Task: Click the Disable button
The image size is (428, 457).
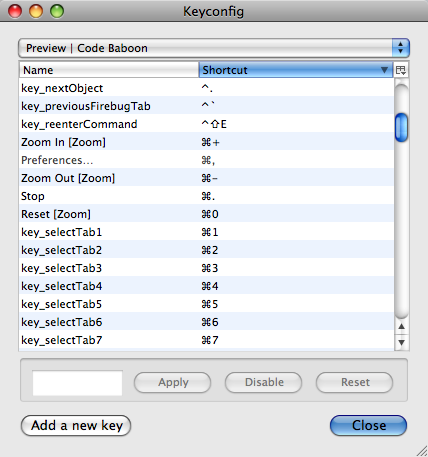Action: (264, 382)
